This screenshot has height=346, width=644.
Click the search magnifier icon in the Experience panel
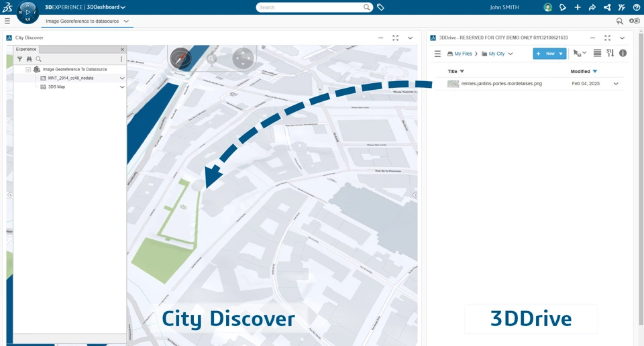(x=39, y=59)
